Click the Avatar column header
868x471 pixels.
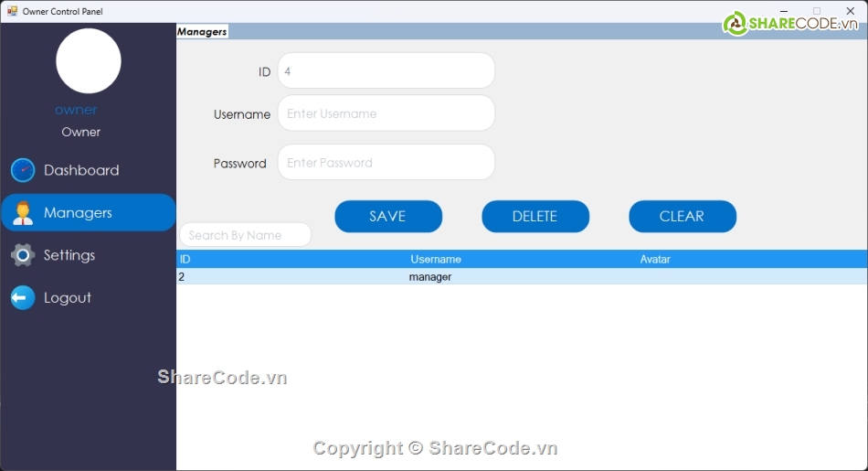(x=655, y=260)
